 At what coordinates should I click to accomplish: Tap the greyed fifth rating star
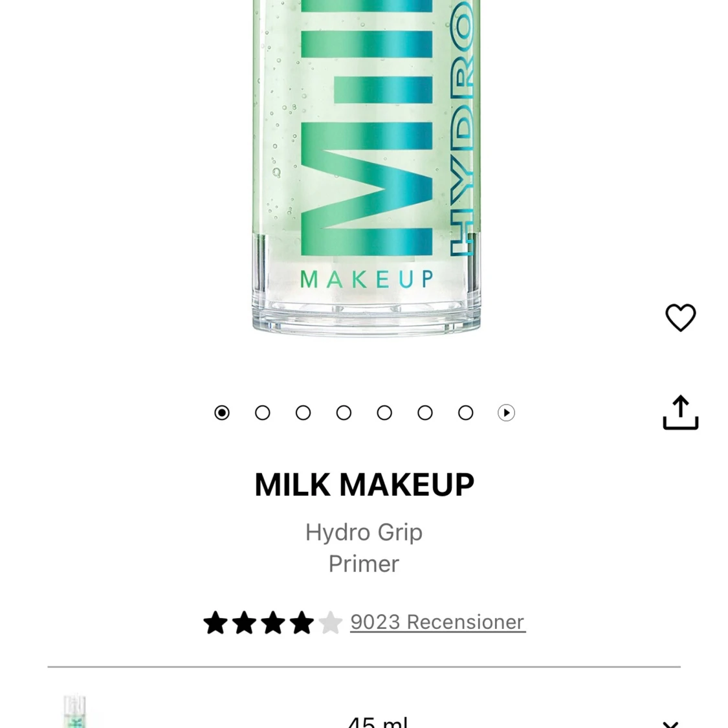[331, 623]
